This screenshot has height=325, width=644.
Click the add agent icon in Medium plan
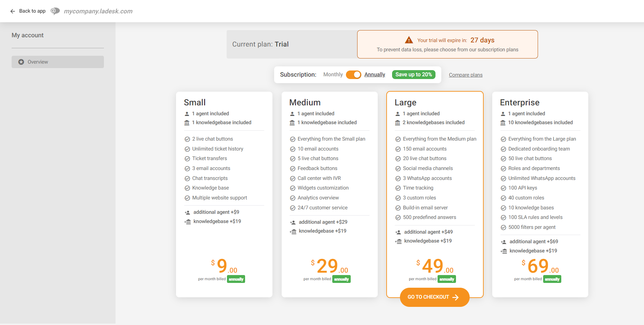tap(293, 222)
